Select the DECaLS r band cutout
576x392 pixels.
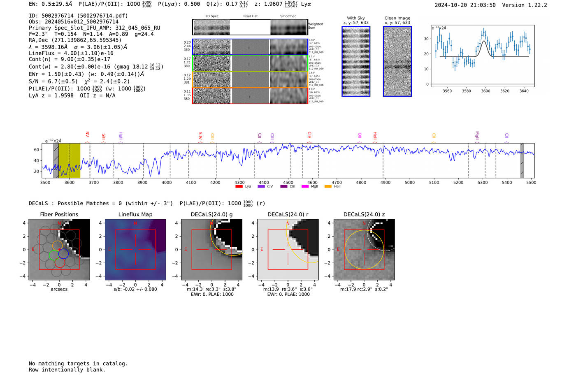point(288,250)
